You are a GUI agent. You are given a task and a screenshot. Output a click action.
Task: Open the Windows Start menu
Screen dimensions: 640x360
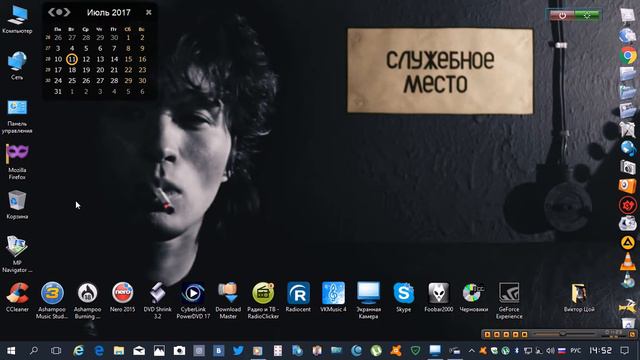11,351
